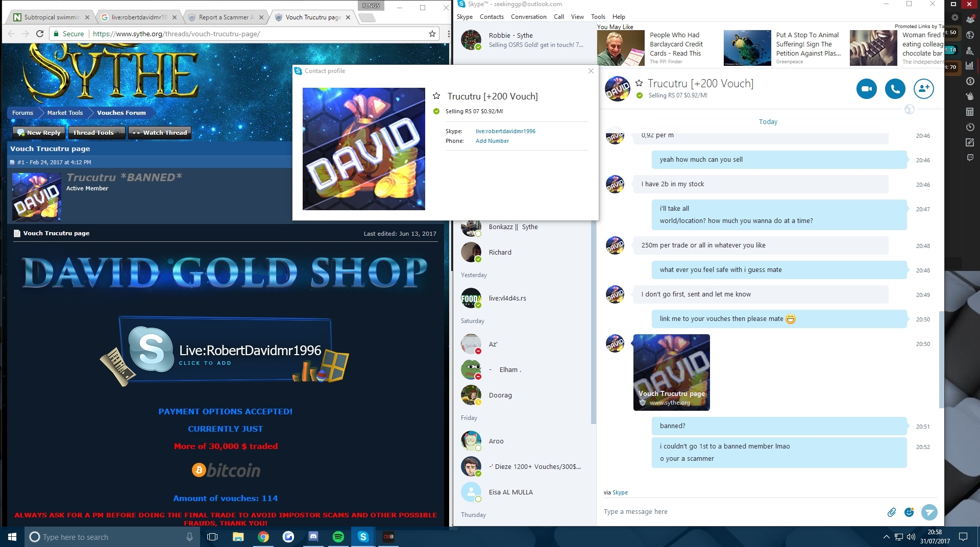
Task: Open the bar chart stats icon
Action: pos(970,65)
